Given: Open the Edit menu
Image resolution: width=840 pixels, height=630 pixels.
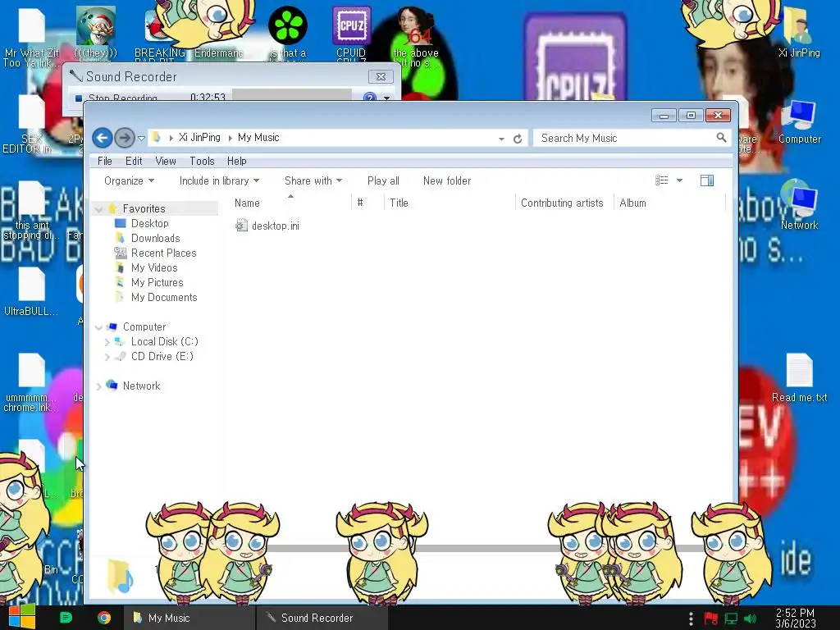Looking at the screenshot, I should click(x=134, y=162).
